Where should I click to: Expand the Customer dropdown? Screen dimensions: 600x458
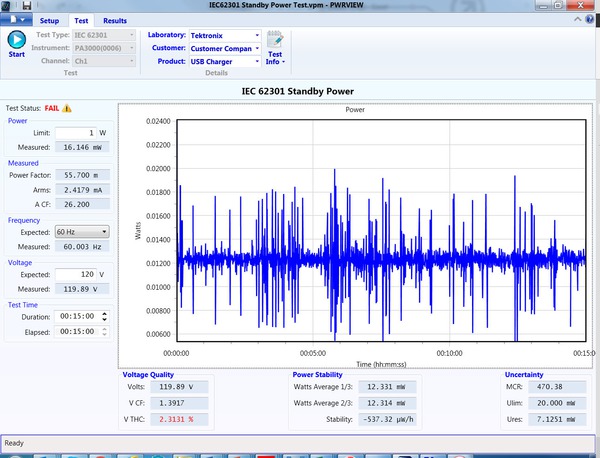[x=257, y=48]
